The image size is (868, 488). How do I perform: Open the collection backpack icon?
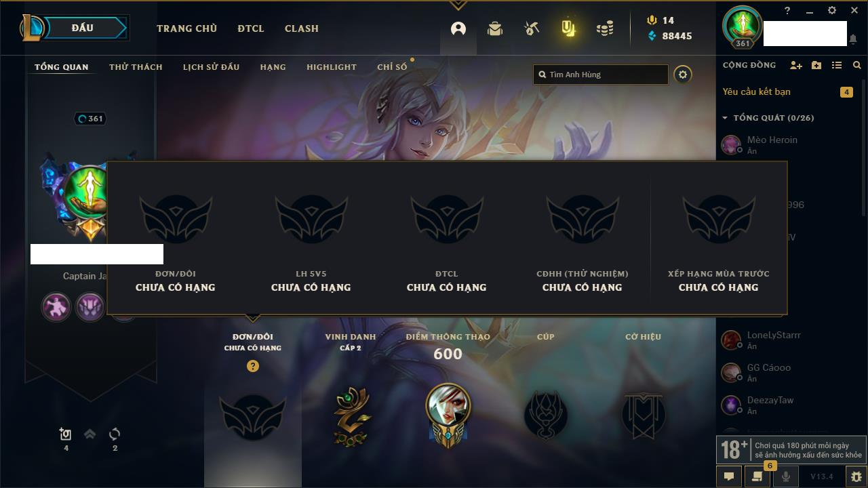[x=495, y=28]
